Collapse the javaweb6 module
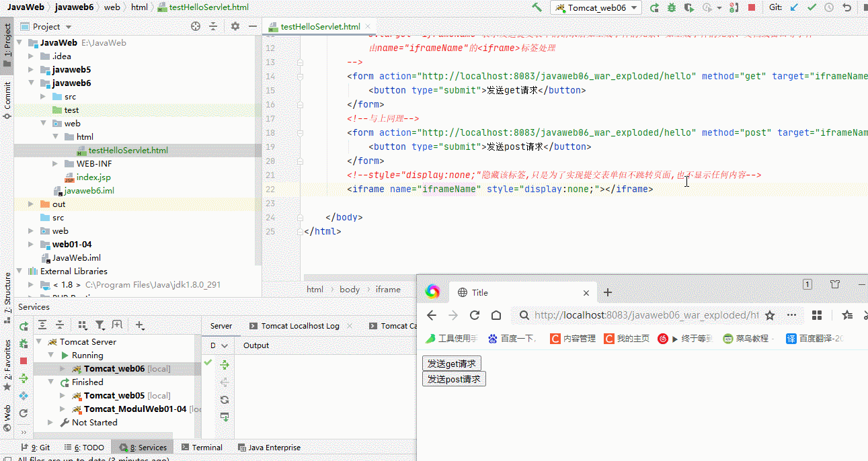 [x=31, y=83]
